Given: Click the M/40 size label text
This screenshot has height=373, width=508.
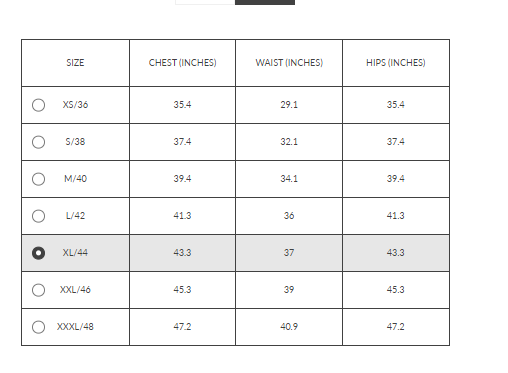Looking at the screenshot, I should 75,179.
